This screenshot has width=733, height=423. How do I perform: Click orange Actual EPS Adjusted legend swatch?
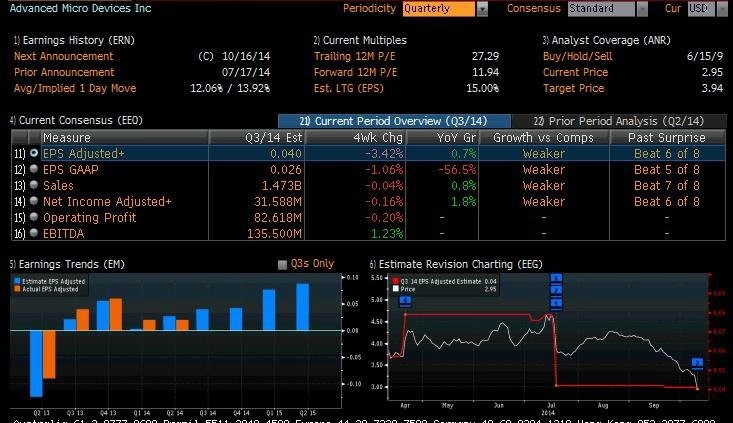pos(17,289)
